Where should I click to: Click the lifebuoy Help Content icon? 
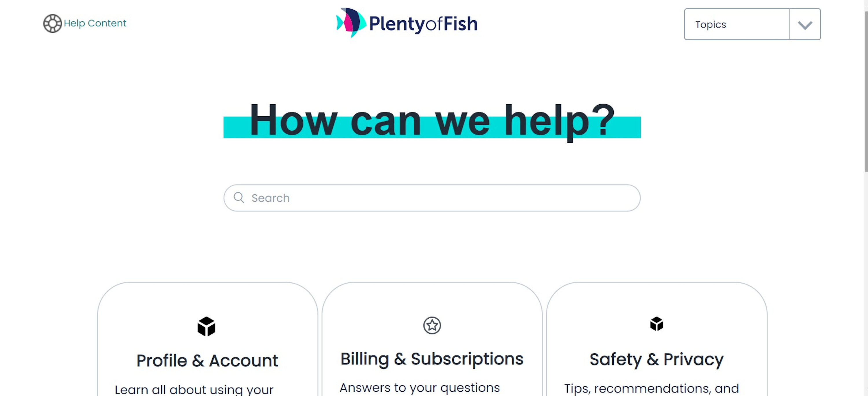click(x=52, y=23)
